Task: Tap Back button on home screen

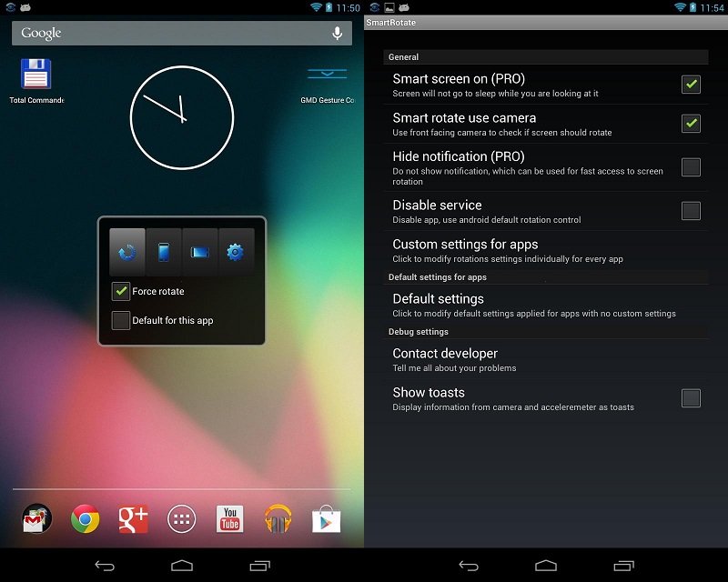Action: coord(105,566)
